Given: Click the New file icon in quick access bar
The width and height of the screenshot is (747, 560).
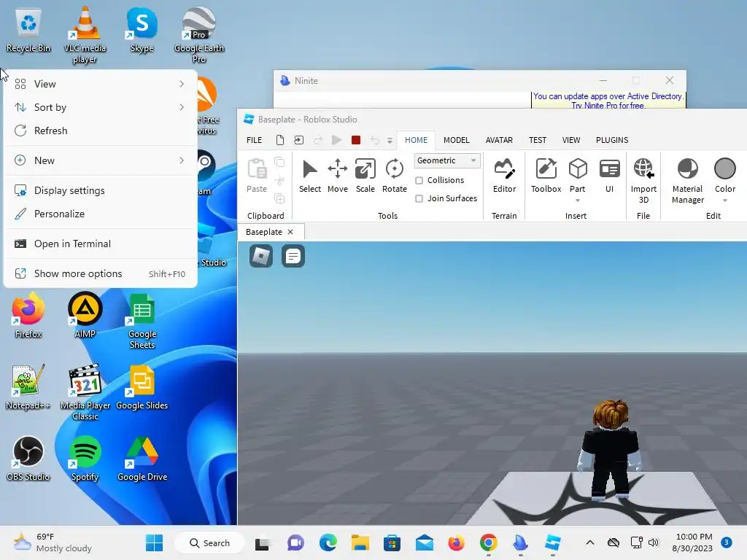Looking at the screenshot, I should tap(280, 140).
